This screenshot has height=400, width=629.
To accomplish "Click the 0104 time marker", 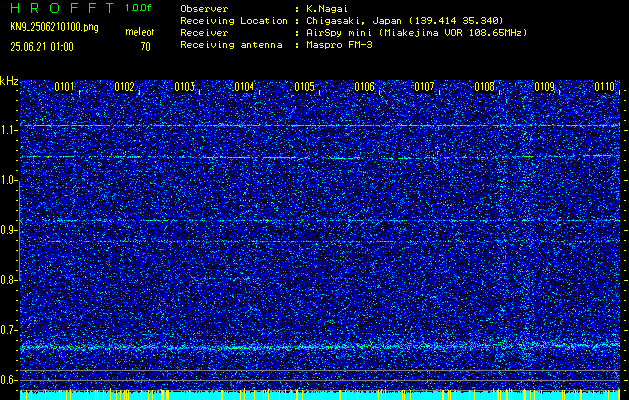I will 244,87.
